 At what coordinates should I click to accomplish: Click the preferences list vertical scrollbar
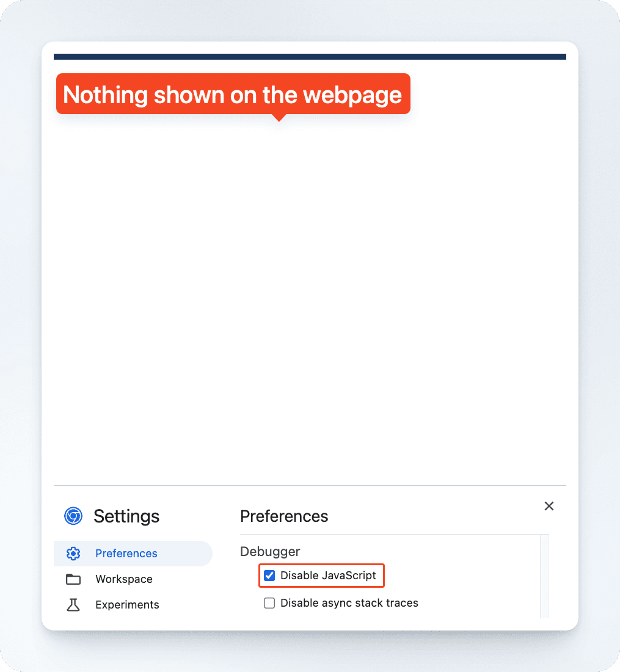(x=544, y=577)
